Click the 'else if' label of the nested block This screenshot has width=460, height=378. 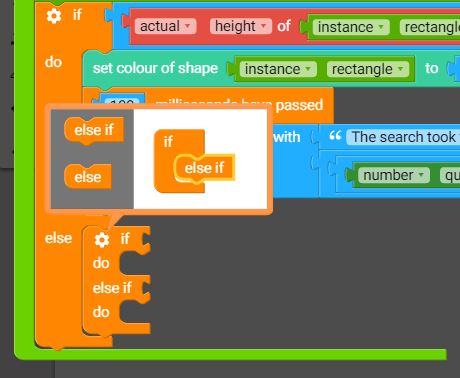[112, 288]
